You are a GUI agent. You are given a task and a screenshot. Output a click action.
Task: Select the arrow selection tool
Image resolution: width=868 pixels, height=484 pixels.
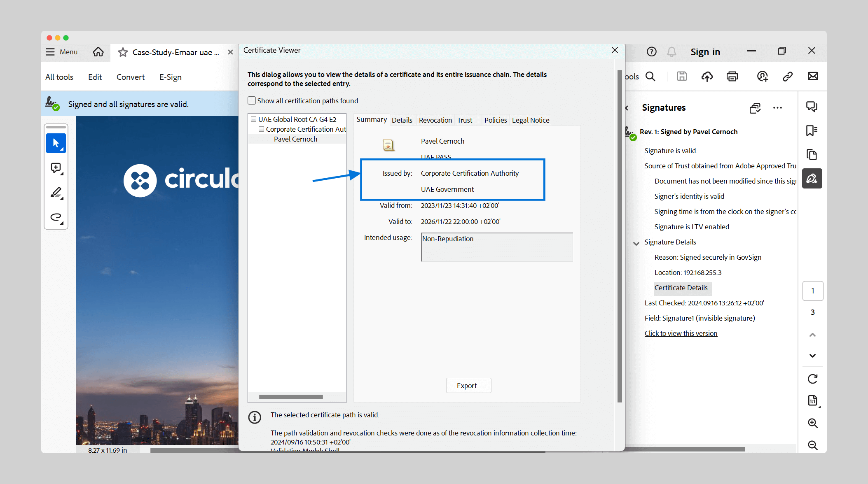(x=56, y=143)
